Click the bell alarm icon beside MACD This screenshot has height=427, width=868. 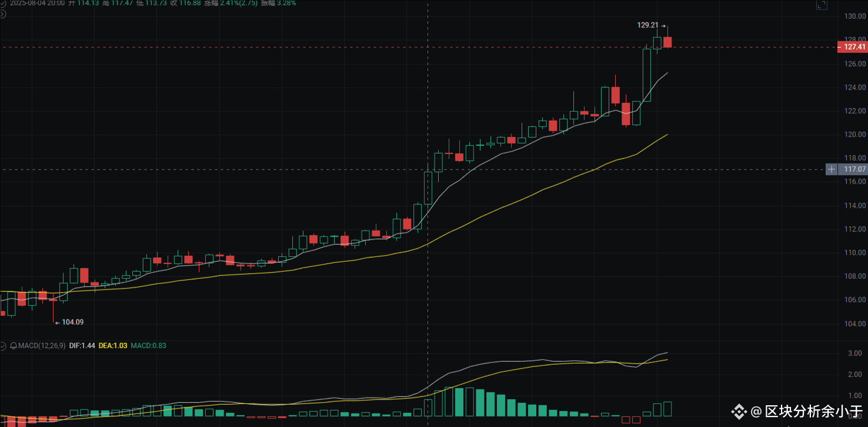14,346
